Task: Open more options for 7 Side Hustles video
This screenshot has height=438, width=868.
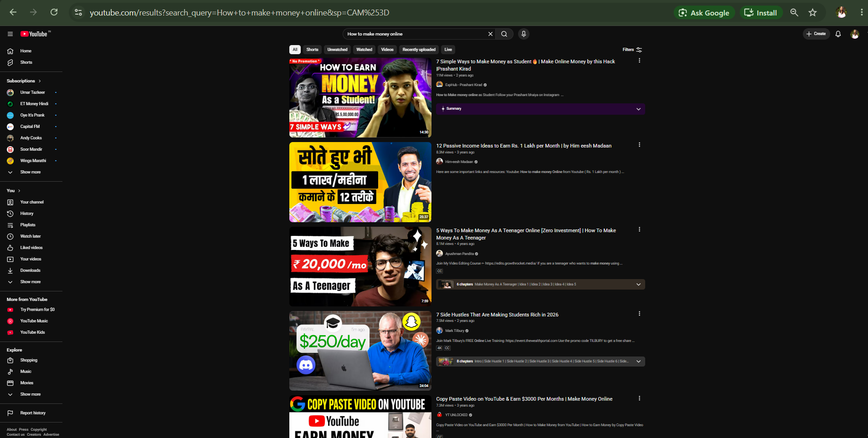Action: click(639, 314)
